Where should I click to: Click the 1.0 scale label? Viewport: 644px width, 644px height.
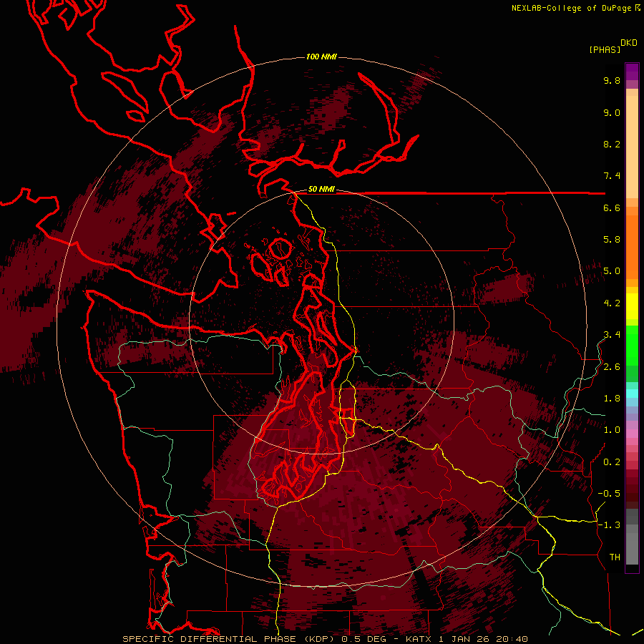pyautogui.click(x=612, y=430)
